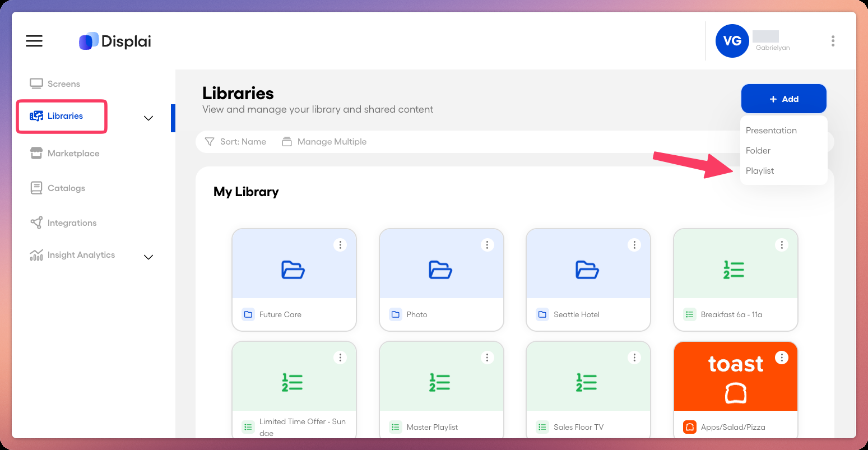Select Libraries in sidebar
Viewport: 868px width, 450px height.
pyautogui.click(x=56, y=116)
